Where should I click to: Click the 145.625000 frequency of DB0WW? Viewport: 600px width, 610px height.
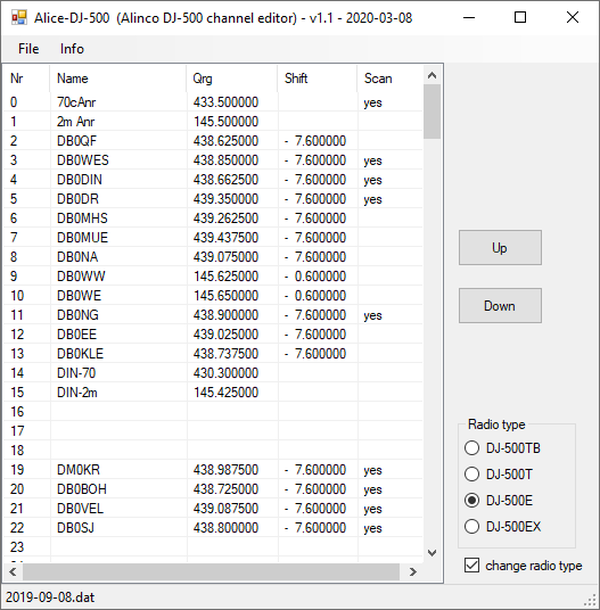click(226, 276)
